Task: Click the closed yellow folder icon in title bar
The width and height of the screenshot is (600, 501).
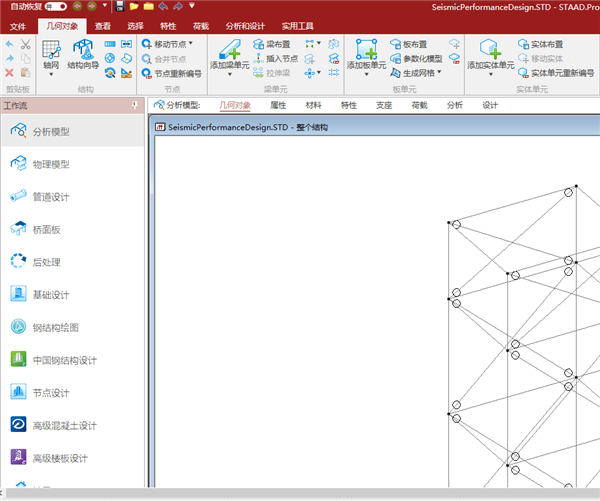Action: 148,6
